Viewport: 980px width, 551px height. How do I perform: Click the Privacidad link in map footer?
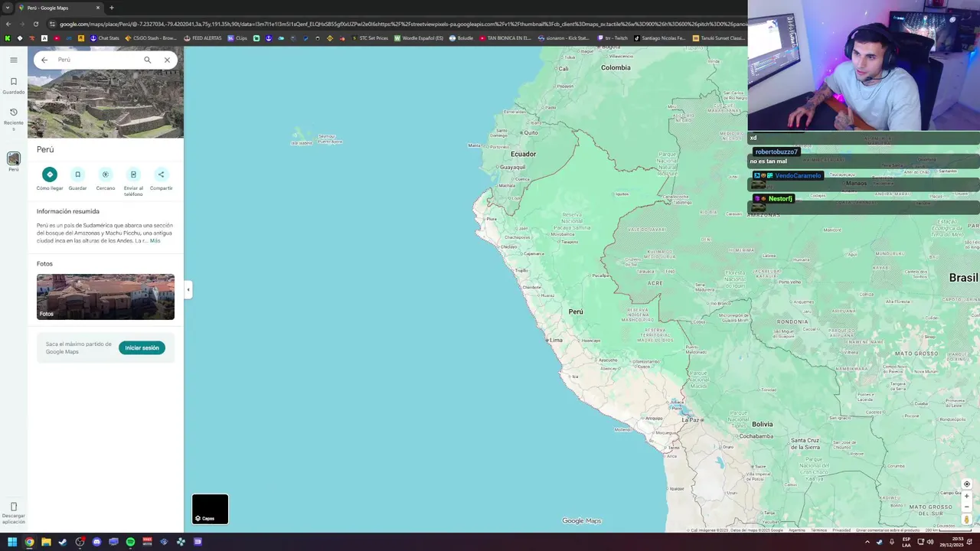[841, 530]
